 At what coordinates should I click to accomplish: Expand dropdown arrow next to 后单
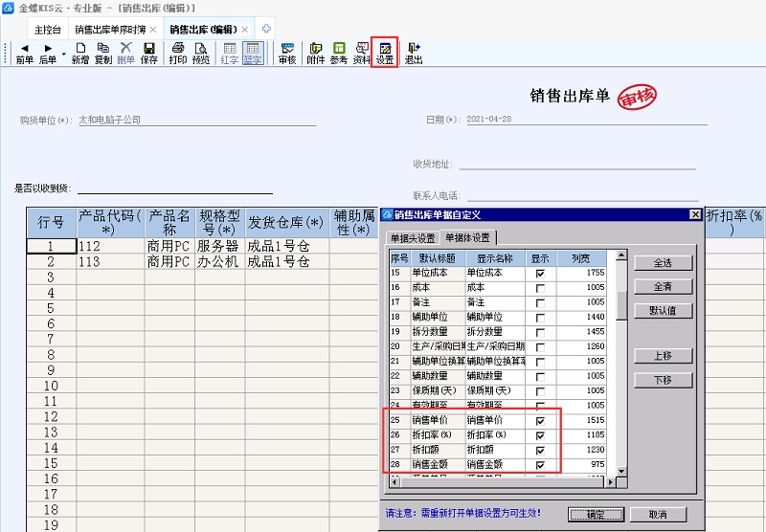[x=63, y=53]
